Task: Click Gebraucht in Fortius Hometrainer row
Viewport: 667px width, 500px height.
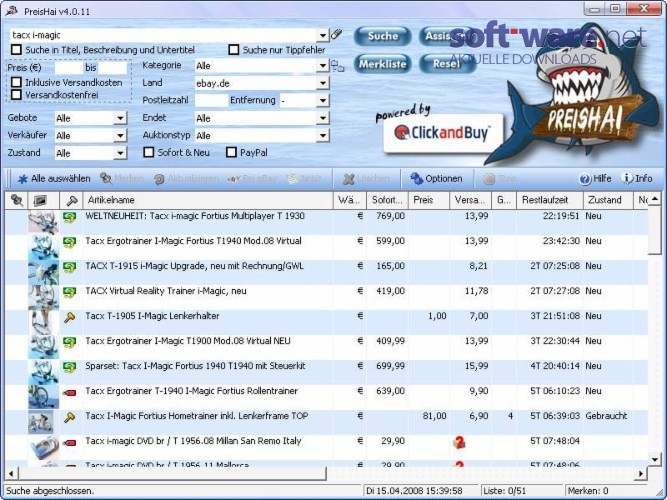Action: click(x=606, y=416)
